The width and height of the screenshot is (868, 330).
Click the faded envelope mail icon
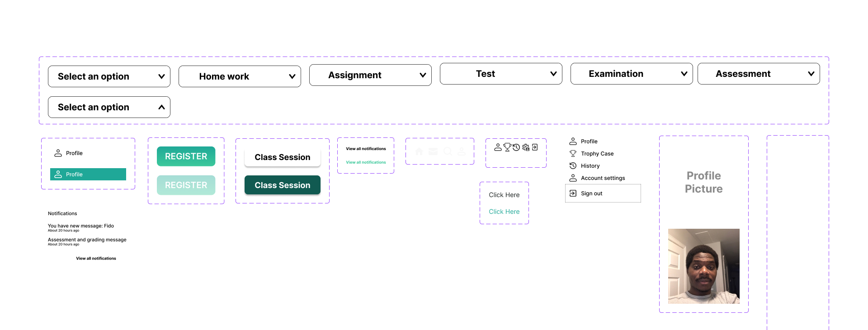click(433, 151)
